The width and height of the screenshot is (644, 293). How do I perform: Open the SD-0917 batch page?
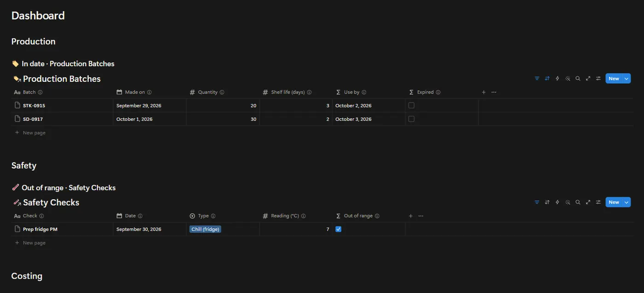click(33, 119)
